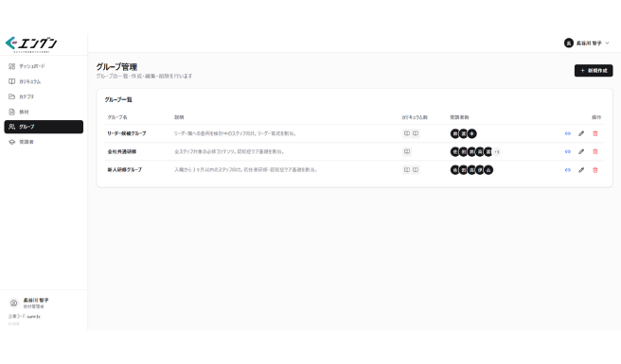Click the 説明 column header

pos(179,117)
